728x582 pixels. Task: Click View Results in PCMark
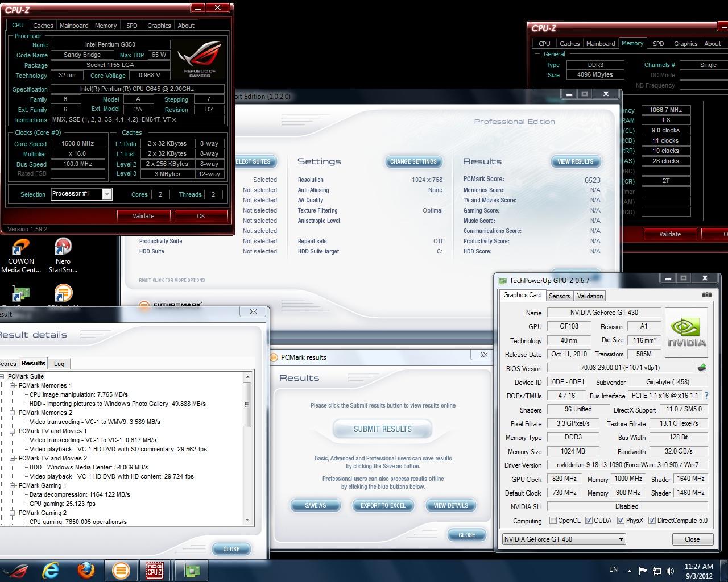(576, 162)
